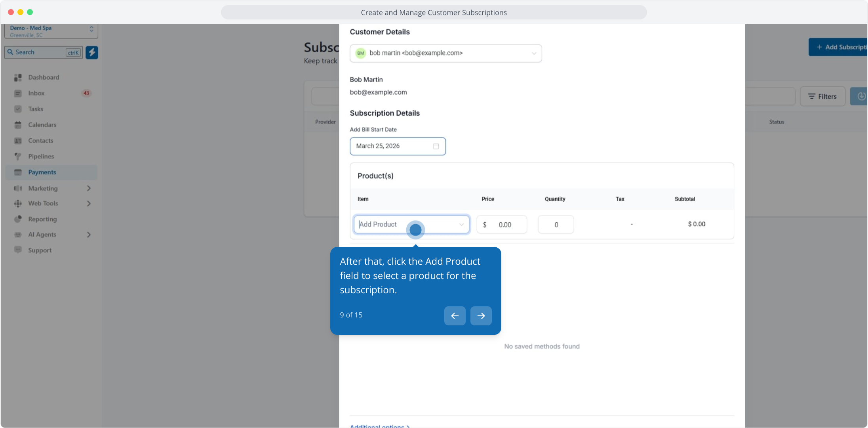868x428 pixels.
Task: Open the Contacts sidebar item
Action: click(40, 141)
